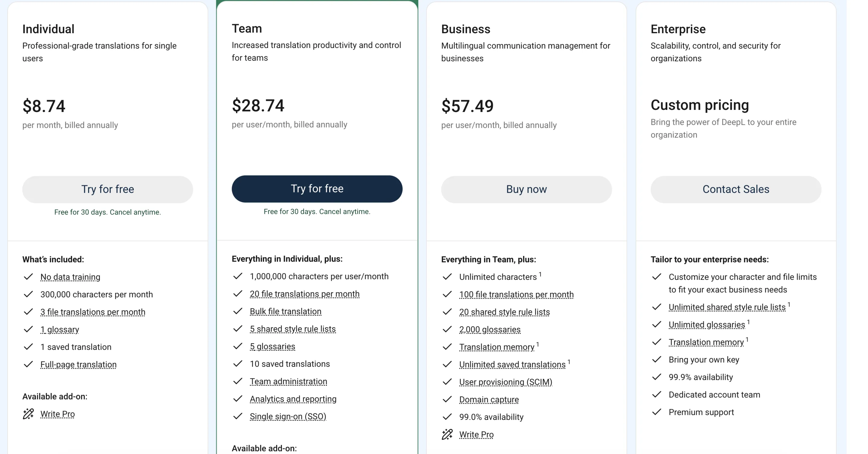This screenshot has height=454, width=868.
Task: Click the checkmark icon beside Single sign-on (SSO)
Action: pos(238,416)
